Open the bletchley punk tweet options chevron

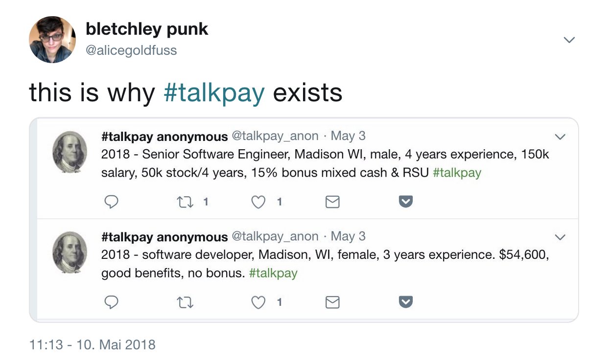[569, 40]
